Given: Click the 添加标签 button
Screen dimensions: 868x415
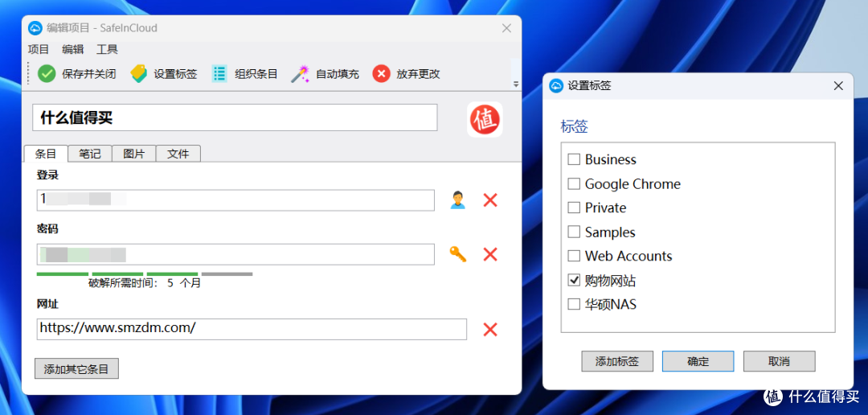Looking at the screenshot, I should (x=617, y=361).
